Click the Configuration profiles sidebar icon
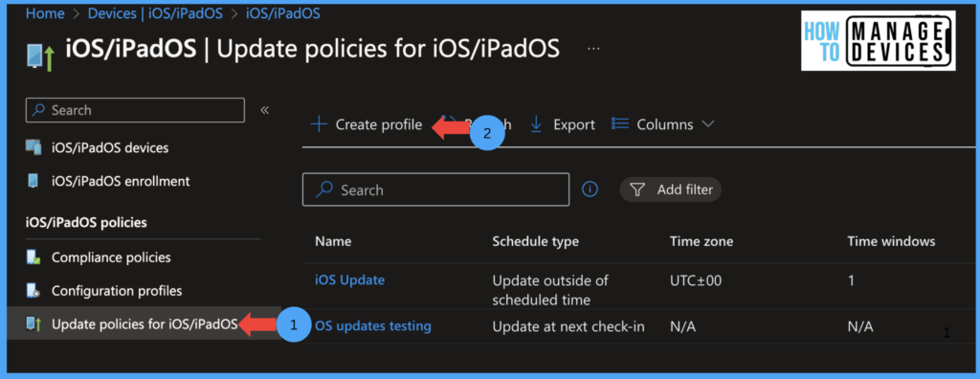 [33, 291]
